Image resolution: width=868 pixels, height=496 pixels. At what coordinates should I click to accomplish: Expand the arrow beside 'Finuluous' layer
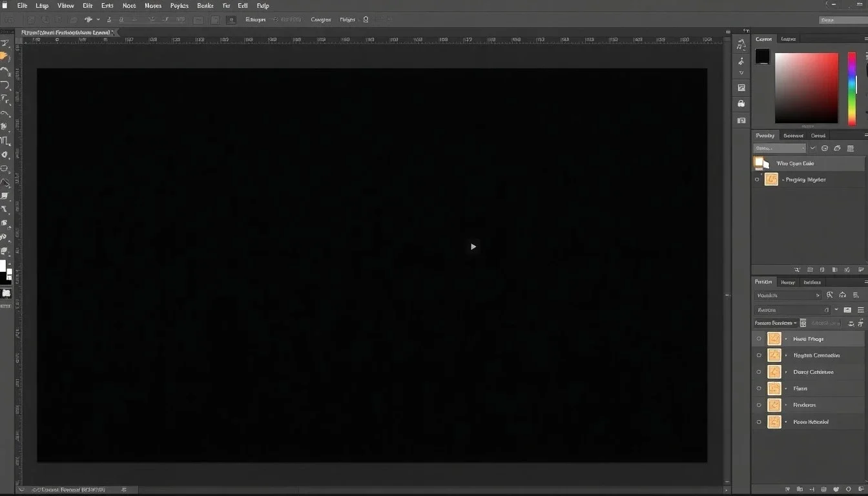[786, 406]
